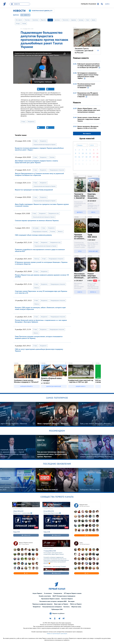Screen dimensions: 114x644
Task: Share via the VK button directly under the video
Action: click(x=41, y=89)
